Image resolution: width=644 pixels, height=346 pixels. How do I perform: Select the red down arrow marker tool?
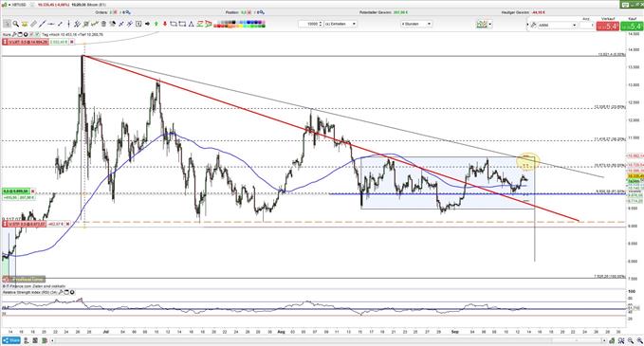pos(165,24)
